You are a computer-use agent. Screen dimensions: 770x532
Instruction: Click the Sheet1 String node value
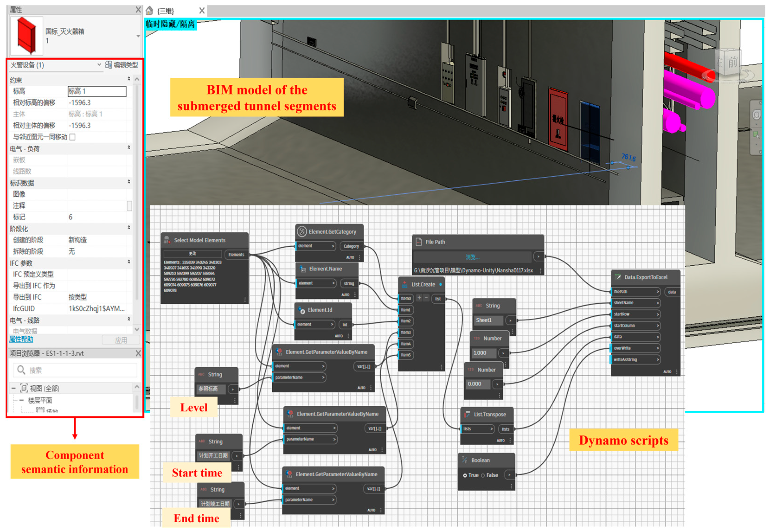pos(488,320)
